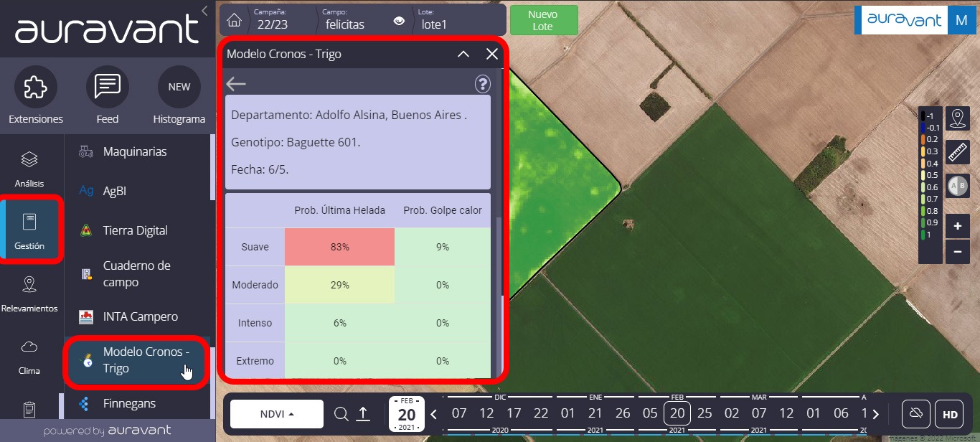This screenshot has height=442, width=980.
Task: Go to previous timeline dates
Action: click(x=433, y=414)
